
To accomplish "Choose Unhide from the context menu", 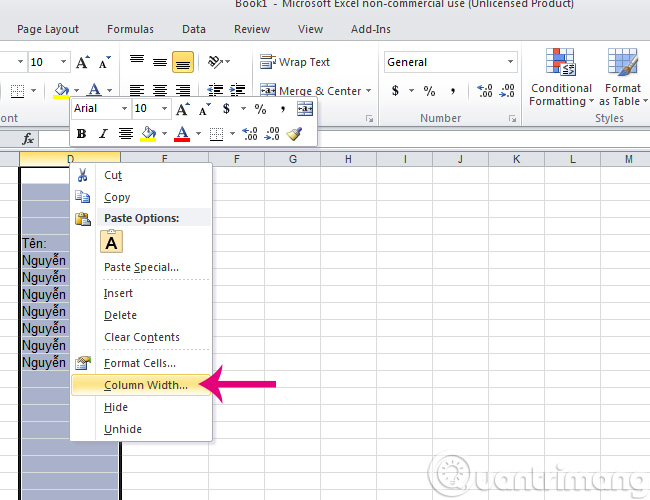I will click(141, 429).
